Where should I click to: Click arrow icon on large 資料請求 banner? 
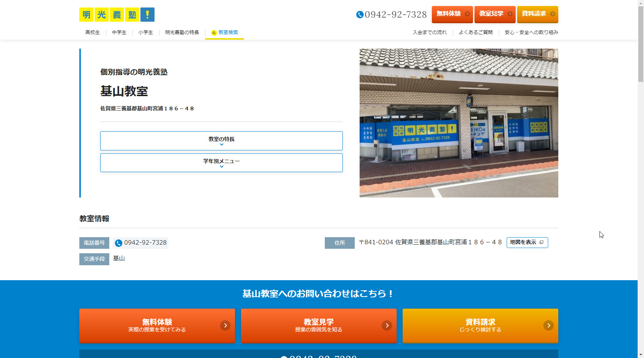pos(549,325)
